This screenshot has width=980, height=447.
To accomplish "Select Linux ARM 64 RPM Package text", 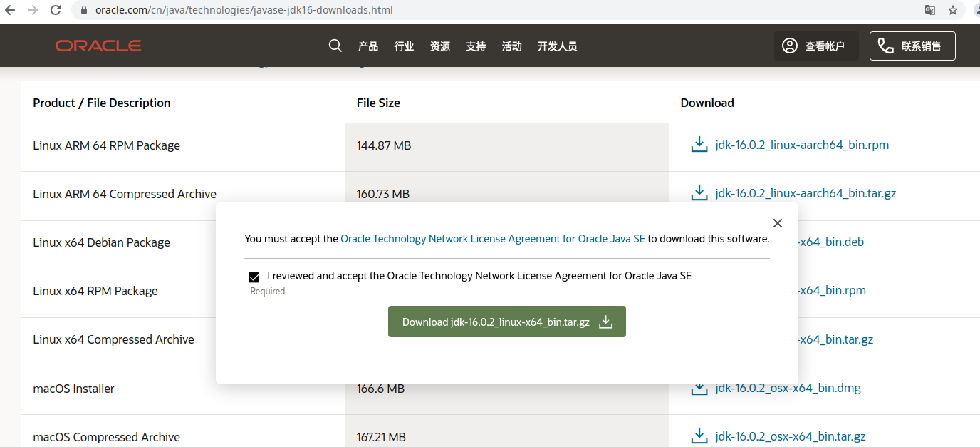I will click(x=106, y=145).
